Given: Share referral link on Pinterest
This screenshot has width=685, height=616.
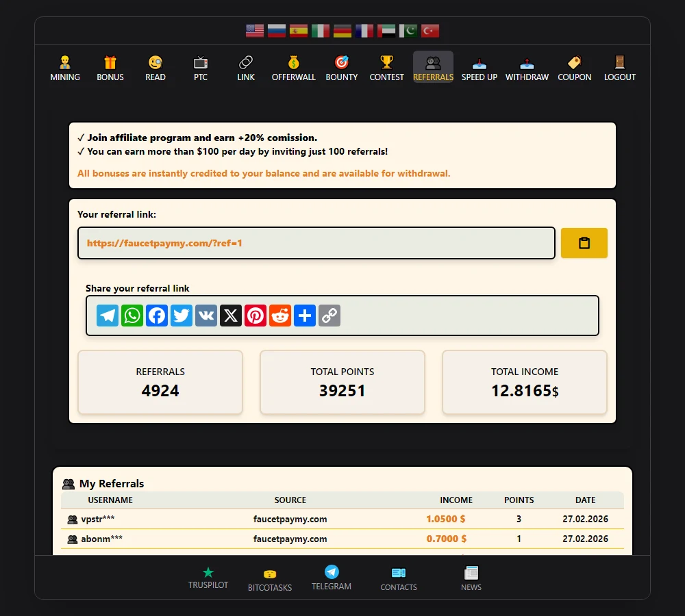Looking at the screenshot, I should coord(256,316).
